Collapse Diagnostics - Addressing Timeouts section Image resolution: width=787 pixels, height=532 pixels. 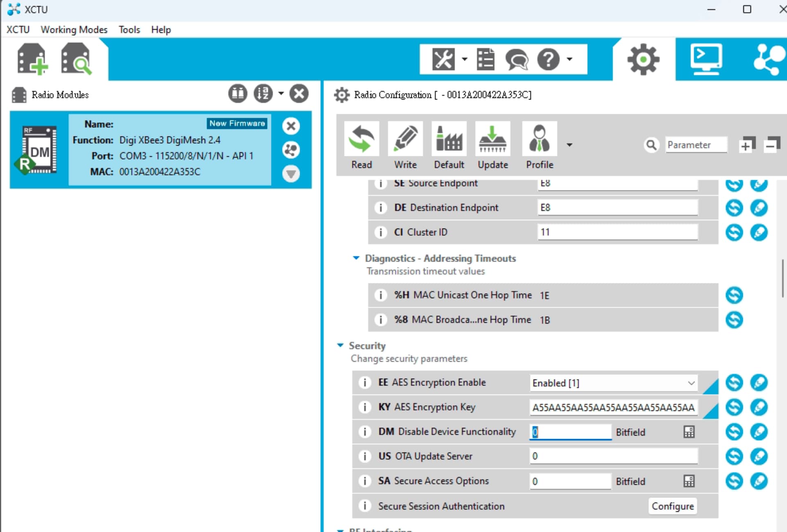coord(356,258)
